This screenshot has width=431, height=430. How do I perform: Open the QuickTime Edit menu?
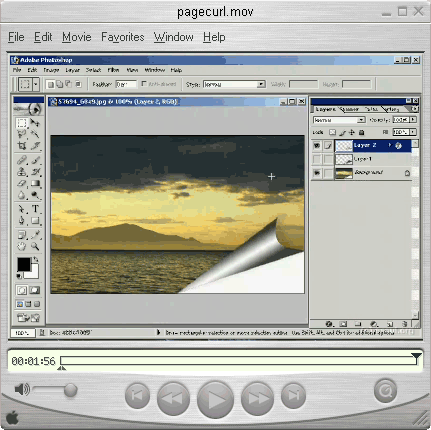(x=43, y=37)
